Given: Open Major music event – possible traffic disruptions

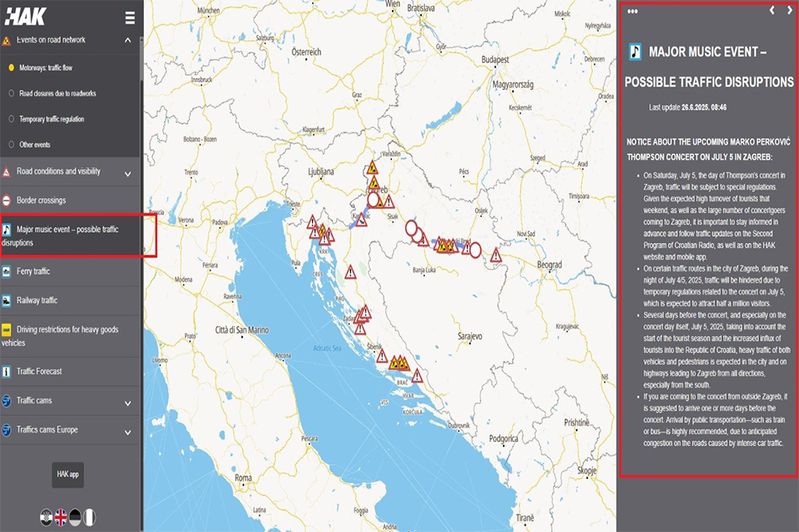Looking at the screenshot, I should (x=70, y=235).
